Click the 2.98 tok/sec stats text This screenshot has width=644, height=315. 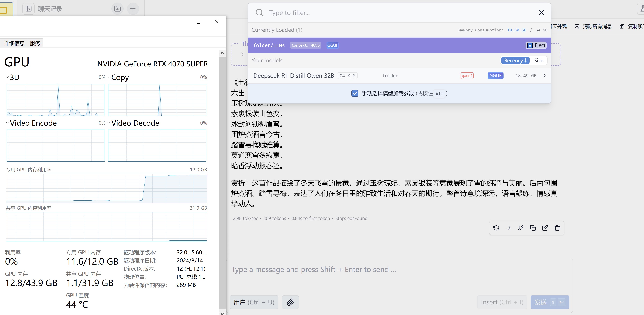tap(245, 218)
